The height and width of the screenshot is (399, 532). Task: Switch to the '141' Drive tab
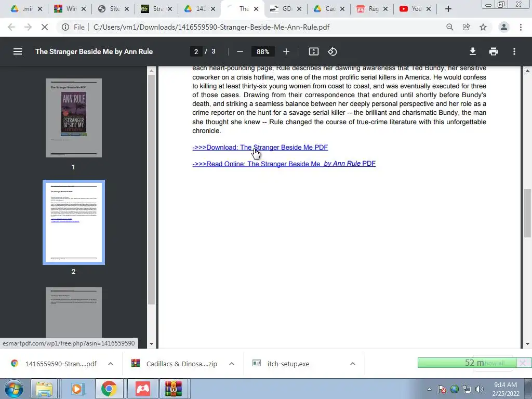[195, 9]
